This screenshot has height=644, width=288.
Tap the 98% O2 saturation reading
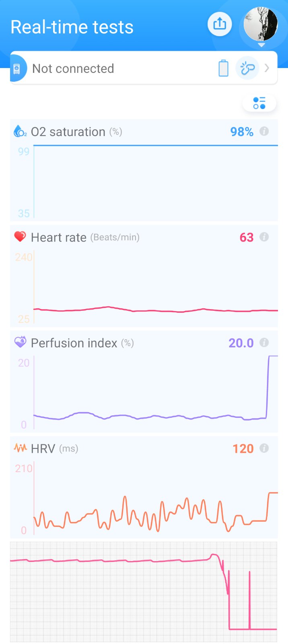pos(241,132)
